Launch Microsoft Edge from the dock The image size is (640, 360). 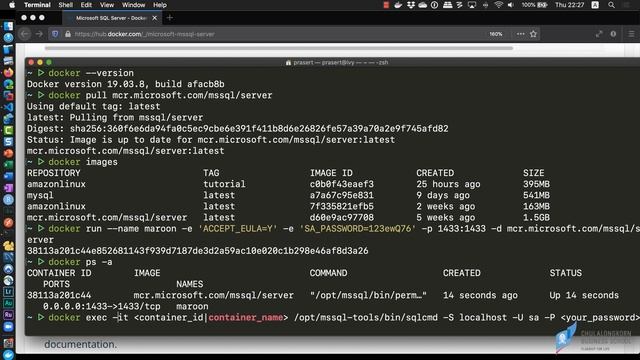(x=8, y=84)
